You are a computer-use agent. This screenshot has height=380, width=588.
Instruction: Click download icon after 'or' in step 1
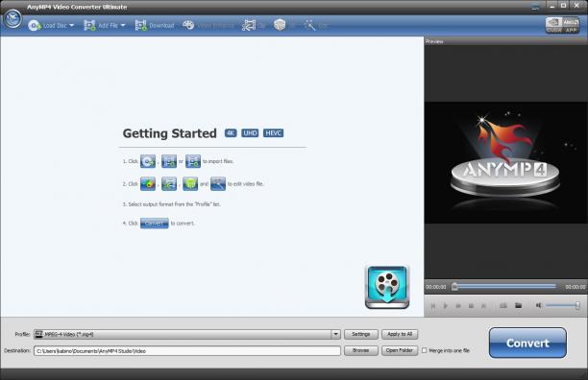[193, 161]
